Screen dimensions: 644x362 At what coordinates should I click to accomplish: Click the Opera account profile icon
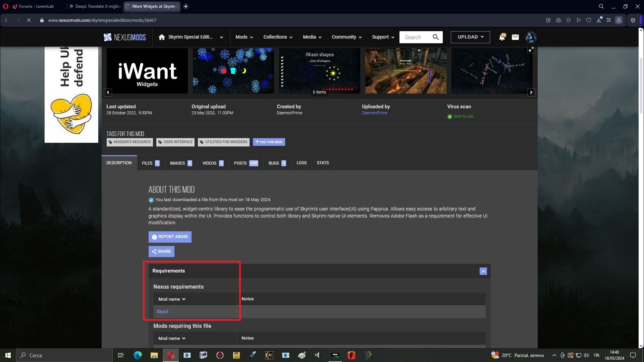(619, 20)
